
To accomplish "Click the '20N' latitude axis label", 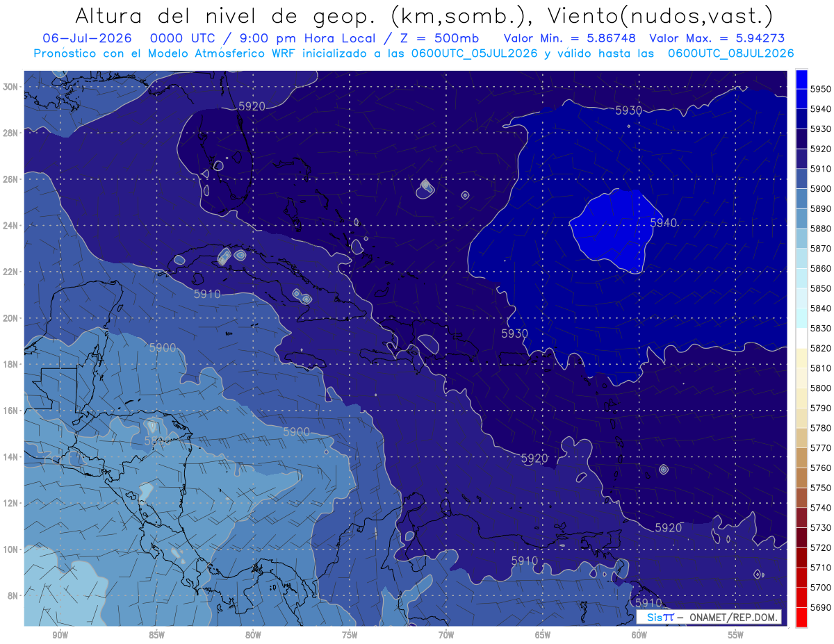I will pyautogui.click(x=10, y=318).
